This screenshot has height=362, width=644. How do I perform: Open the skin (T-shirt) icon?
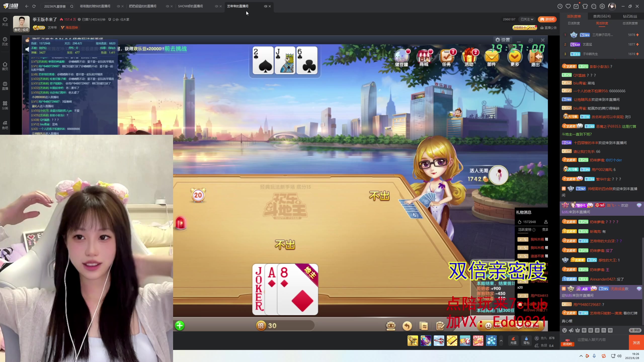click(585, 6)
